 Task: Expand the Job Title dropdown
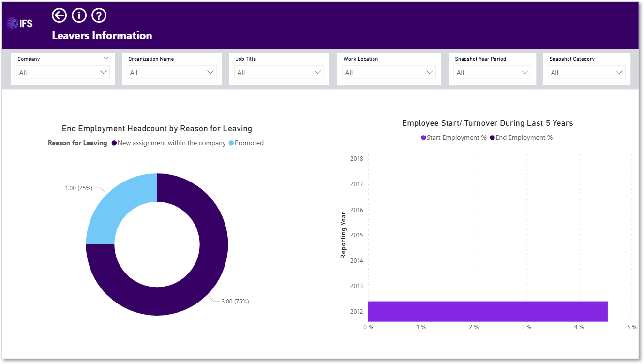click(279, 72)
